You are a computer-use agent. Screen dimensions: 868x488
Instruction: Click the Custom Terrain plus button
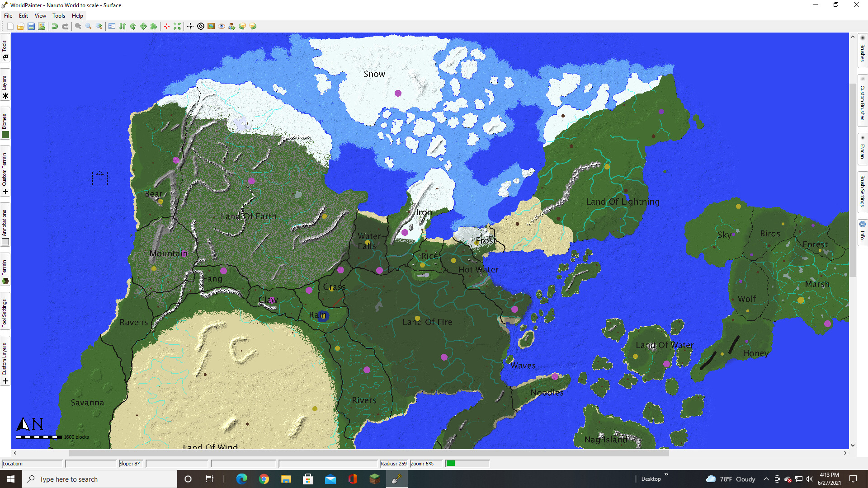click(x=5, y=192)
